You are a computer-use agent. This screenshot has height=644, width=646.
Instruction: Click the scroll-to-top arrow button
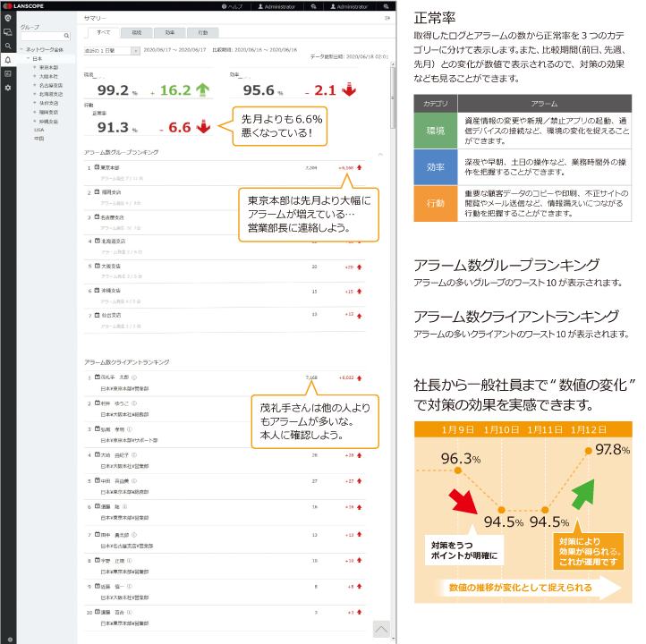[x=382, y=630]
